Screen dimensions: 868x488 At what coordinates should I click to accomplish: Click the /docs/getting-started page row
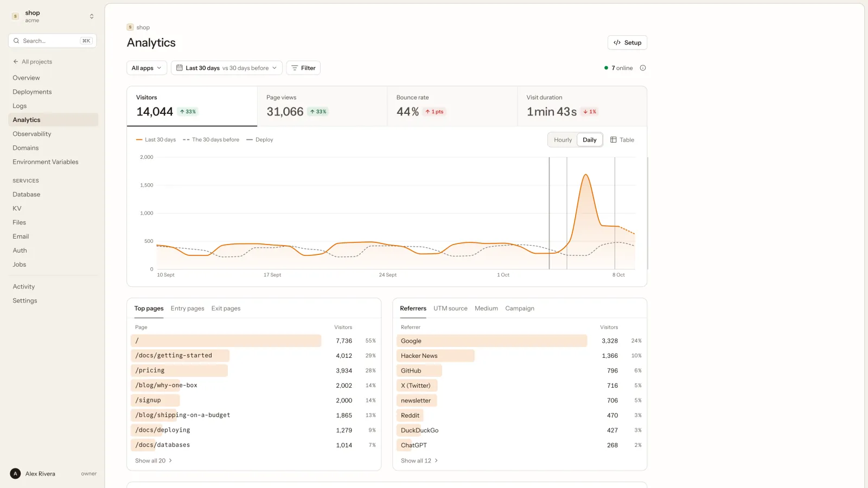(255, 356)
